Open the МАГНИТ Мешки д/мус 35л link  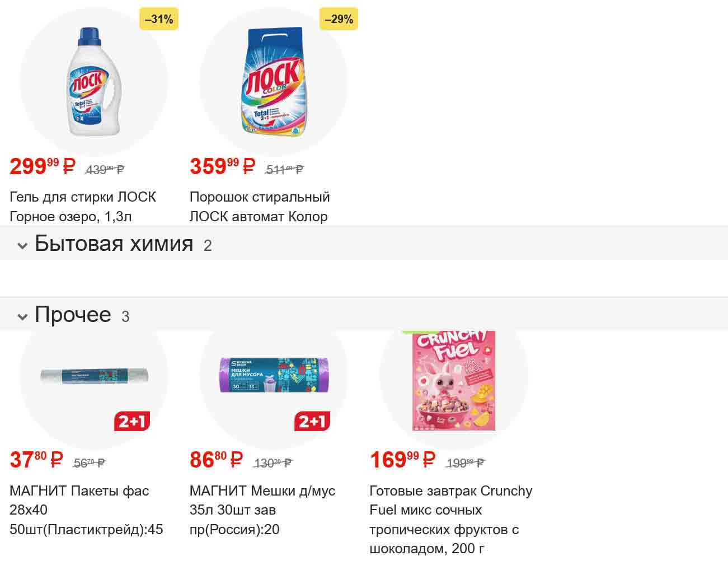pyautogui.click(x=262, y=510)
